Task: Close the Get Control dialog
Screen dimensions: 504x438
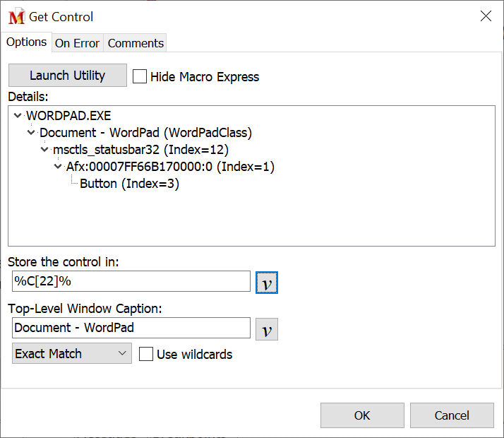Action: 486,16
